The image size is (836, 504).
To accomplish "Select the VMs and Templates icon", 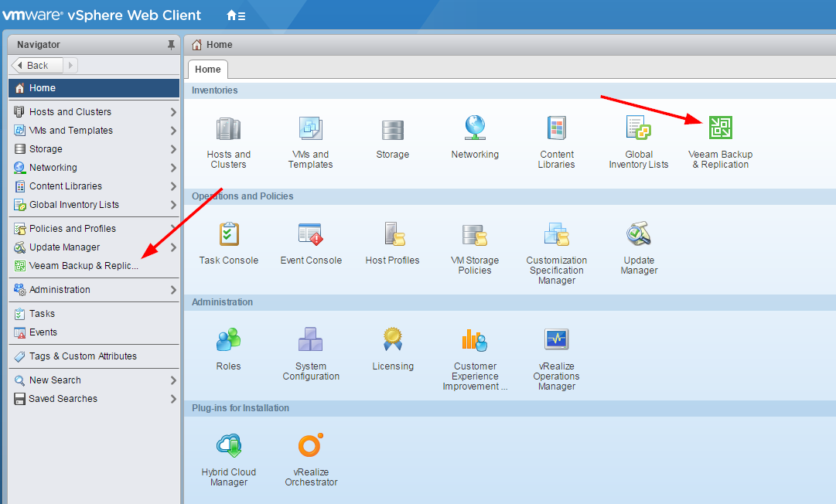I will (x=310, y=128).
